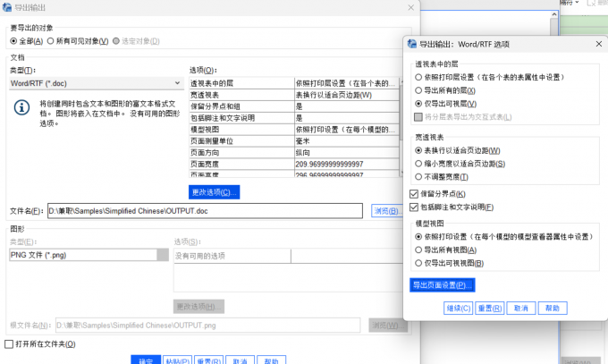
Task: Choose 导出所有的层(X) option
Action: pyautogui.click(x=418, y=90)
